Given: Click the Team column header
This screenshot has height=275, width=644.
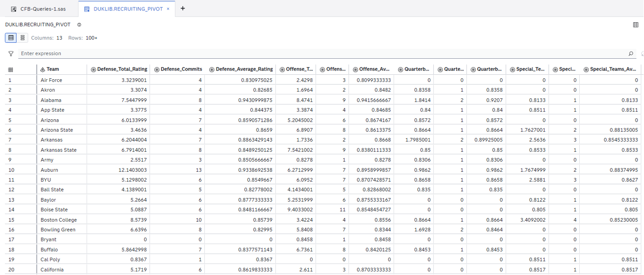Looking at the screenshot, I should coord(53,69).
